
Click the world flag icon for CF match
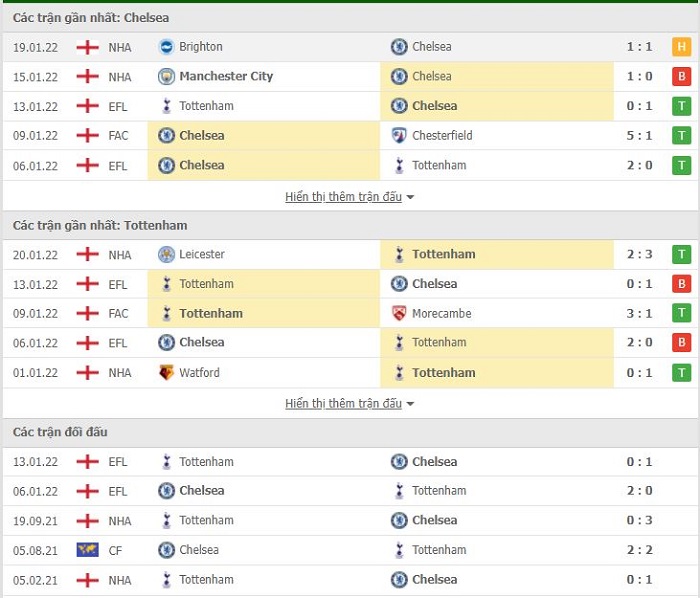[88, 550]
